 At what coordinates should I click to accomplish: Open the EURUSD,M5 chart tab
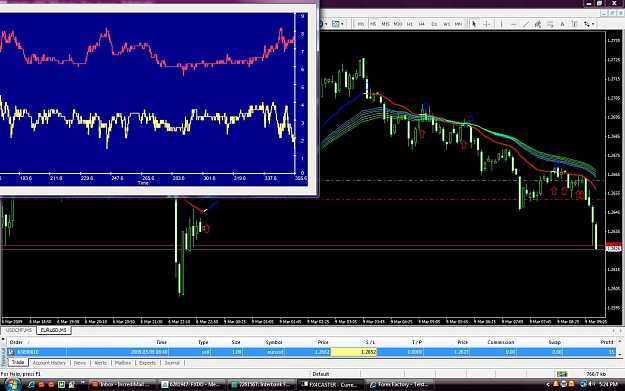click(53, 330)
